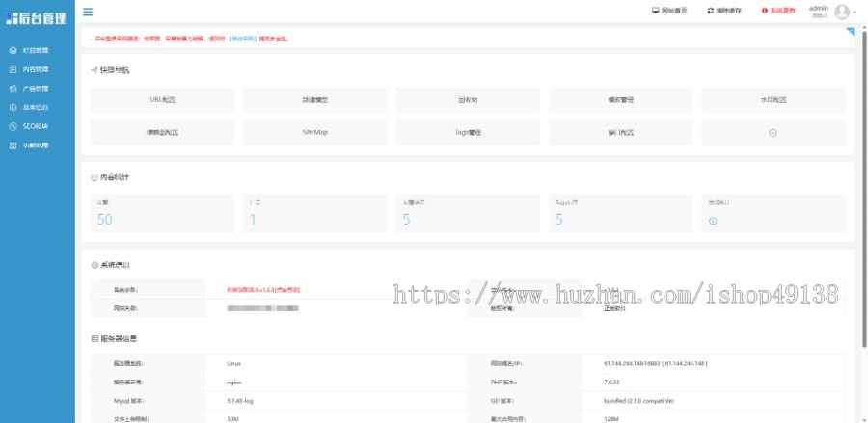Image resolution: width=868 pixels, height=423 pixels.
Task: Click the 后台管理 logo
Action: tap(36, 17)
